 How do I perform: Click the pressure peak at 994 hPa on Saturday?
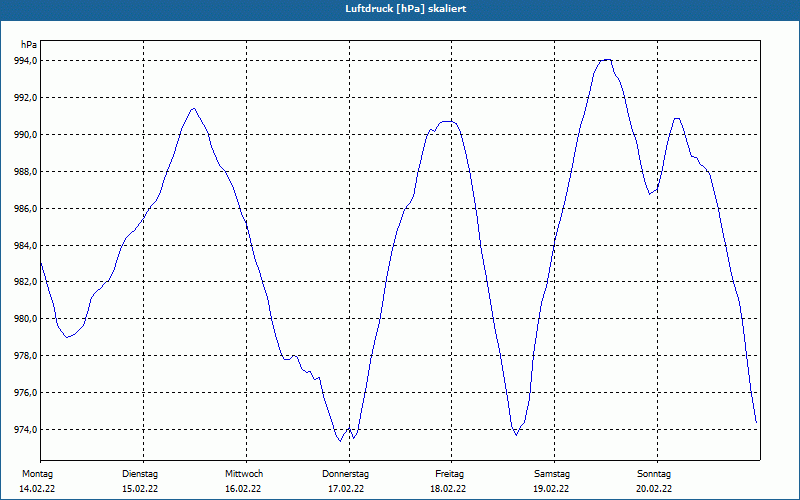pyautogui.click(x=606, y=60)
